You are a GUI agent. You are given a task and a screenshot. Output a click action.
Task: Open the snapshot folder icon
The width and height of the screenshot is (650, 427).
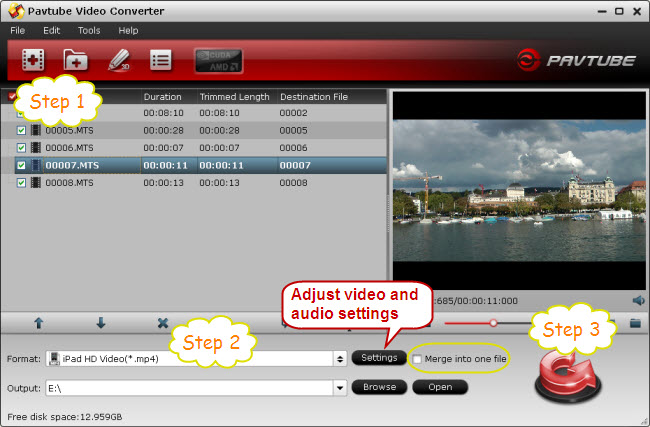click(x=635, y=323)
